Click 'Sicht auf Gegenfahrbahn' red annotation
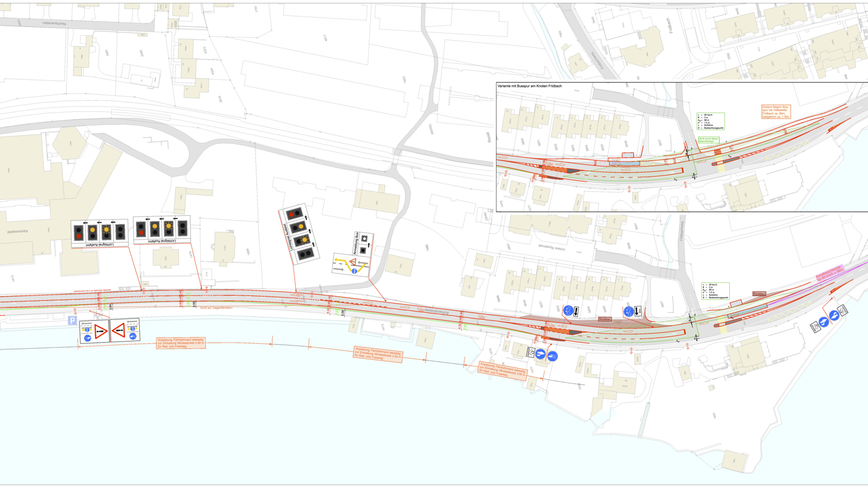 (216, 308)
